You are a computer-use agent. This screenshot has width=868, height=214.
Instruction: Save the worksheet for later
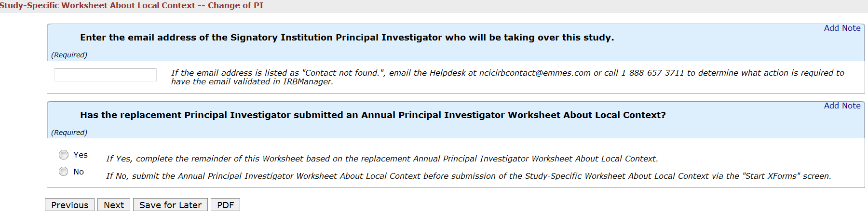coord(170,205)
